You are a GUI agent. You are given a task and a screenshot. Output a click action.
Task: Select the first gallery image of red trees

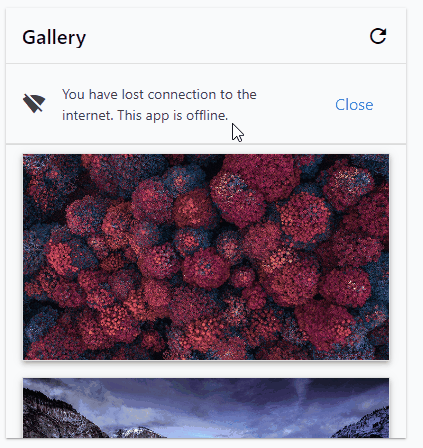[x=206, y=257]
